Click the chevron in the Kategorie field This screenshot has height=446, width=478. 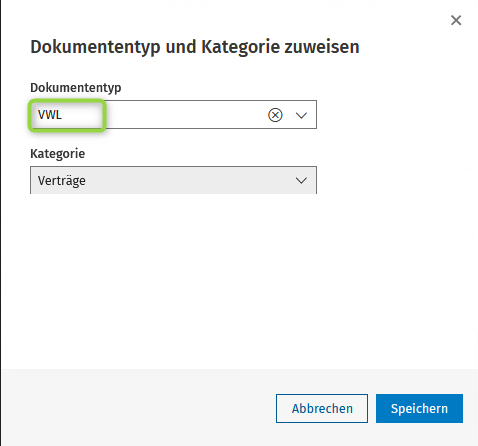pos(301,181)
